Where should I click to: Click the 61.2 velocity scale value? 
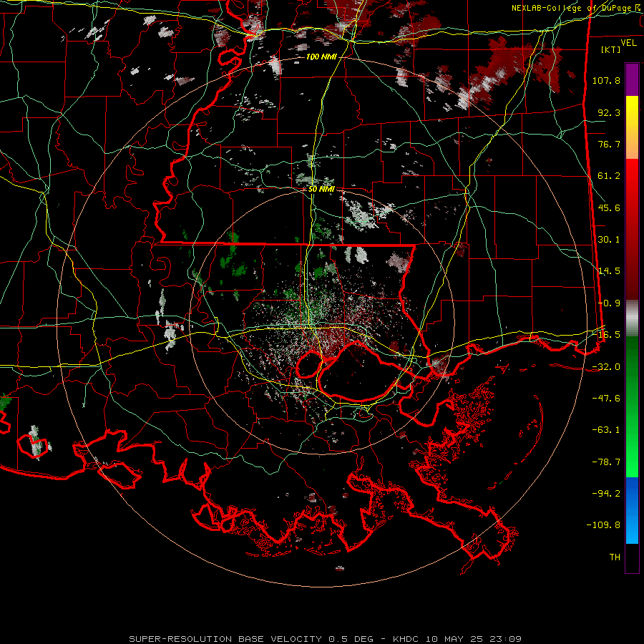coord(609,176)
